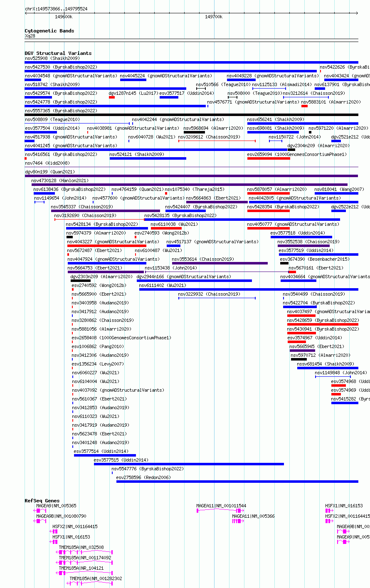Click the RefSeq Genes track title

click(x=42, y=501)
